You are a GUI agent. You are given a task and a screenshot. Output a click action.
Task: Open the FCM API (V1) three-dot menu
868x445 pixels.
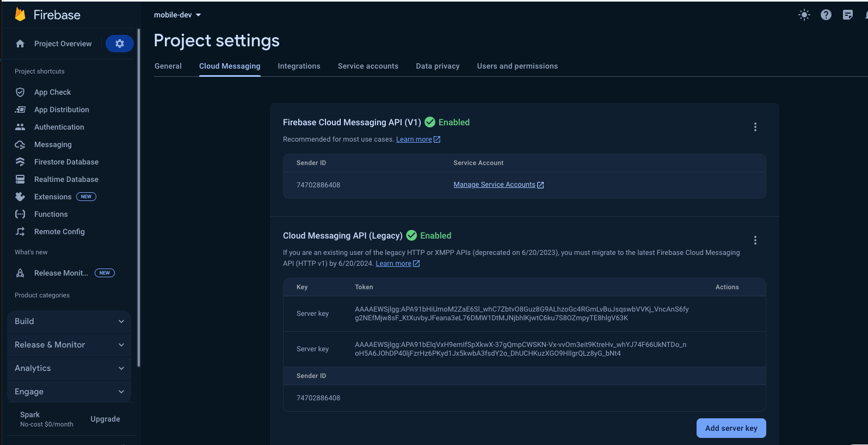pos(755,127)
